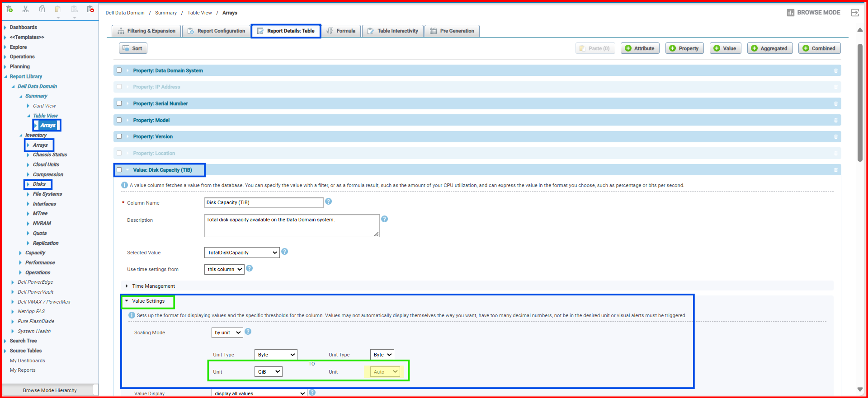
Task: Open the Value Display dropdown
Action: (259, 393)
